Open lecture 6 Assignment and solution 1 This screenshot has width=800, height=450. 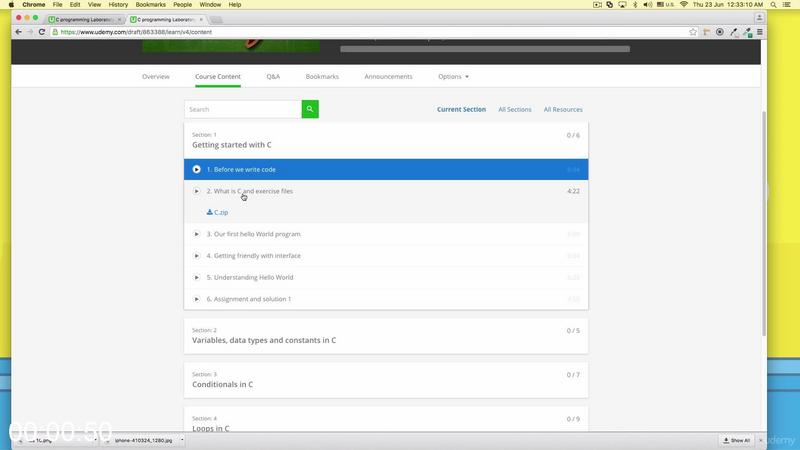(386, 299)
